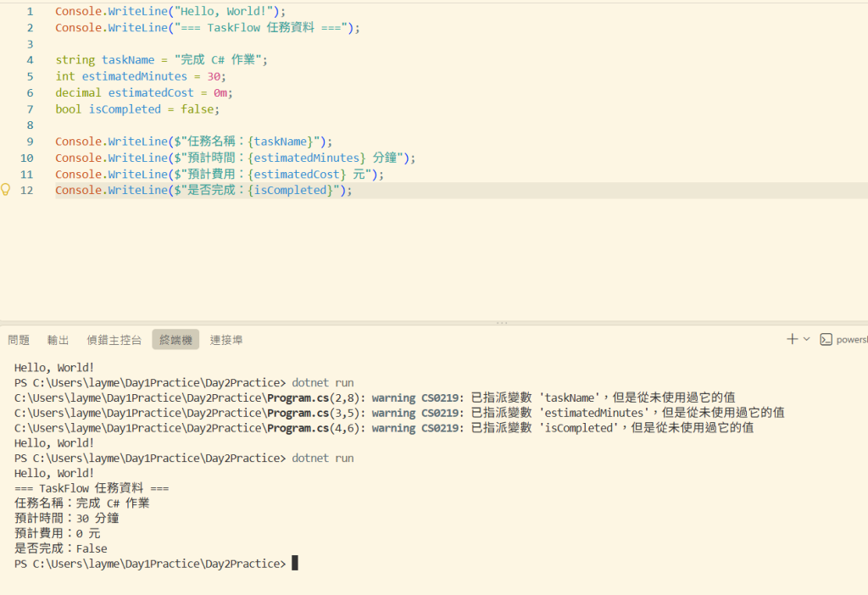This screenshot has width=868, height=595.
Task: Show the 偵錯主控台 tab
Action: point(114,340)
